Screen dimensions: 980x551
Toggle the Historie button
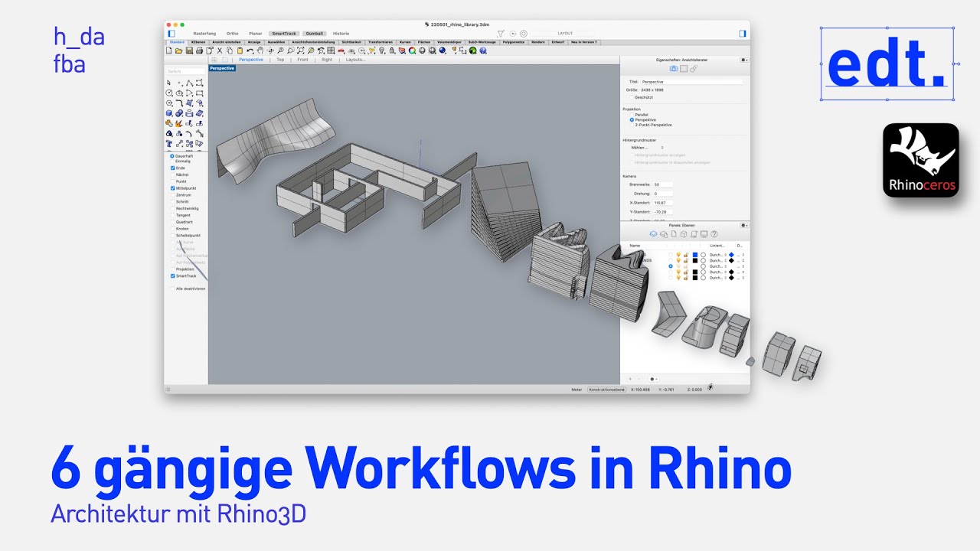coord(341,34)
